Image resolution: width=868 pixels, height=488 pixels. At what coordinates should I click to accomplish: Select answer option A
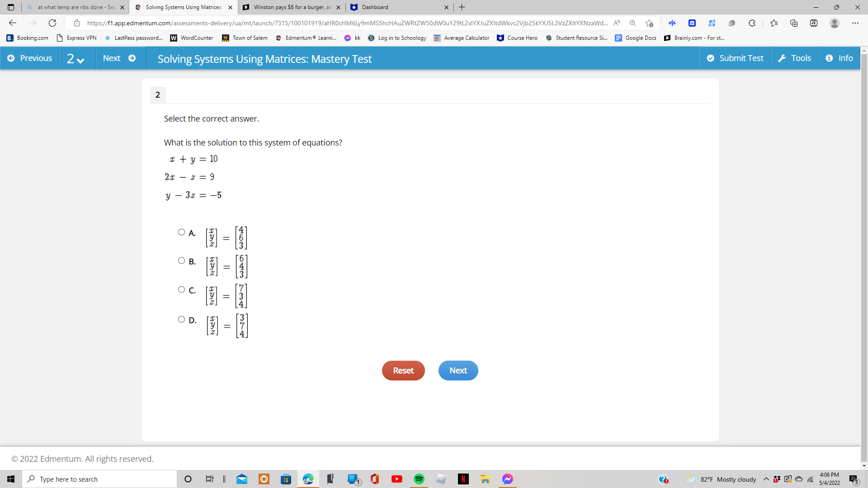(181, 232)
